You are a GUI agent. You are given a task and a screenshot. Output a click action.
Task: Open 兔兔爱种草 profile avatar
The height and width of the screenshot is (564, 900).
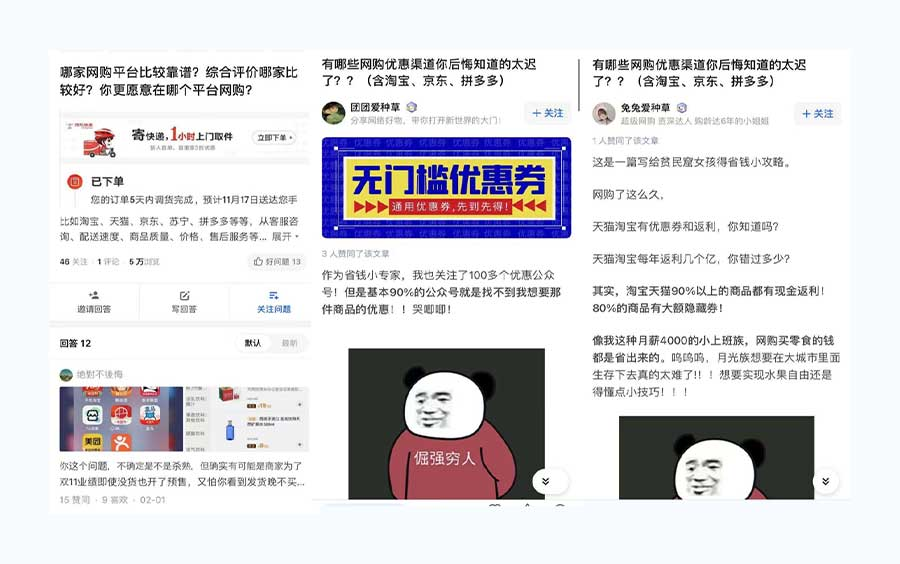[x=604, y=114]
